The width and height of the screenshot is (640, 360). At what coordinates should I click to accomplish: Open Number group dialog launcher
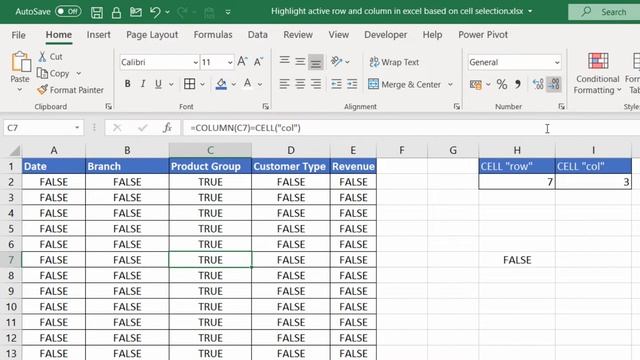pos(562,107)
